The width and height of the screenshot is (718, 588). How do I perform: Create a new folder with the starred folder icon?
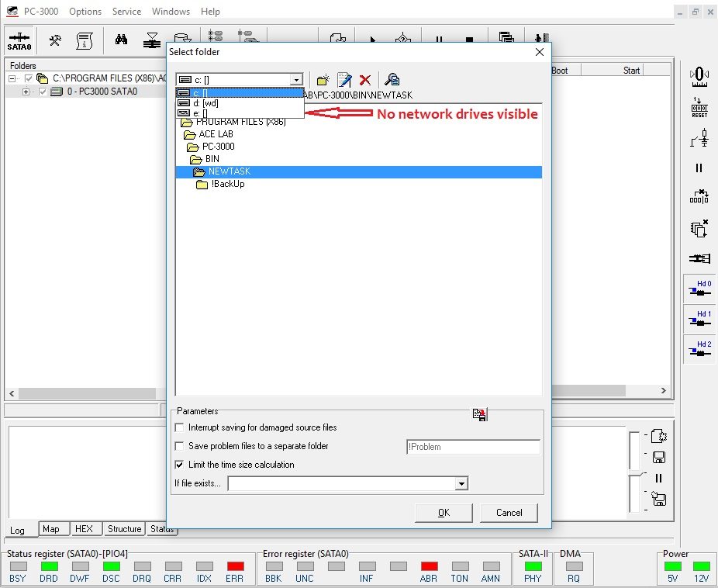(323, 80)
